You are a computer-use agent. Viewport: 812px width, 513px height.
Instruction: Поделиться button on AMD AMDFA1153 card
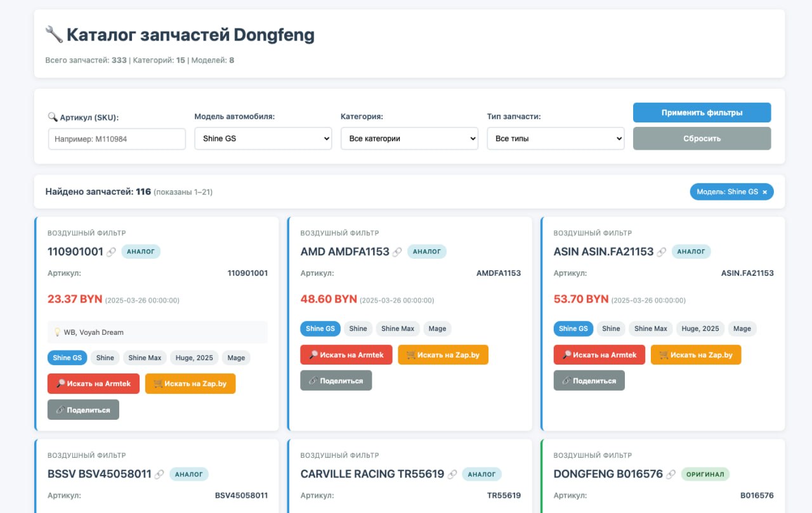click(x=336, y=380)
